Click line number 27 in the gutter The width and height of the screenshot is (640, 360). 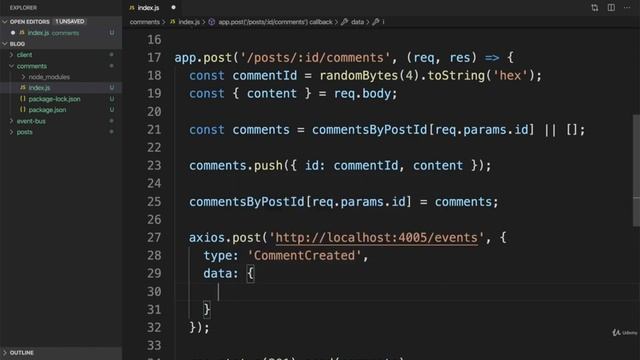click(154, 238)
